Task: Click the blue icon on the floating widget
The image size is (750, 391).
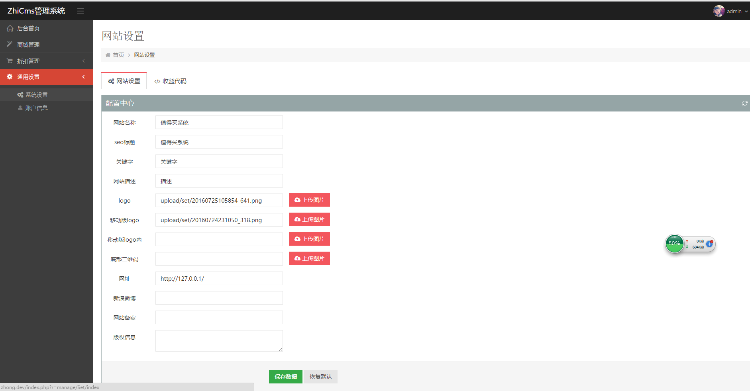Action: 710,244
